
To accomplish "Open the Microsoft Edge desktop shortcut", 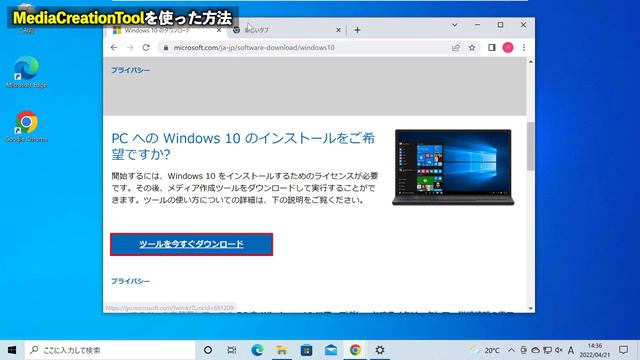I will tap(27, 72).
